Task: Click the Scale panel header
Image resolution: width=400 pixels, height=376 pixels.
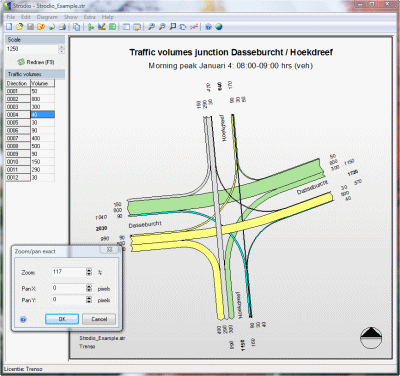Action: point(35,40)
